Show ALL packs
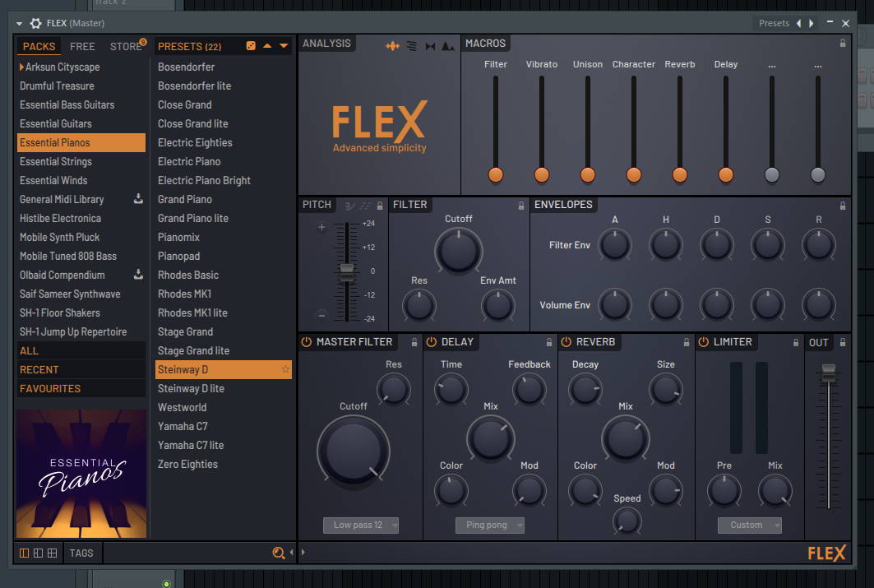874x588 pixels. (x=81, y=350)
